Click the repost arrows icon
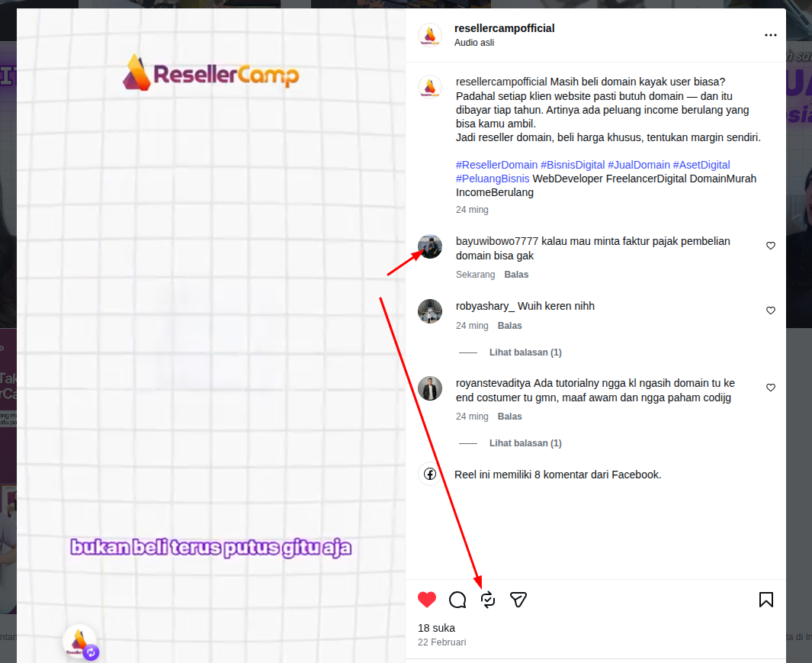This screenshot has height=663, width=812. coord(488,599)
